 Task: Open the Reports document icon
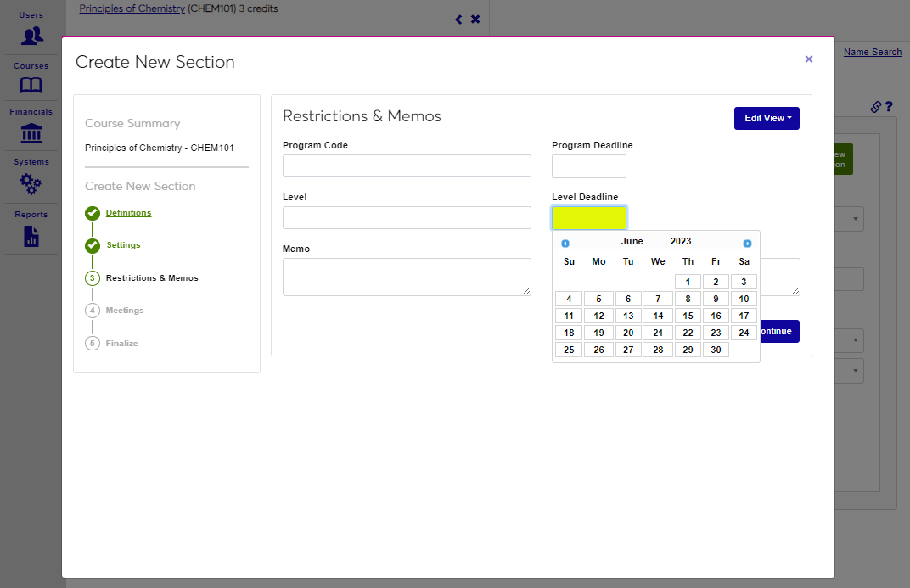click(x=31, y=235)
